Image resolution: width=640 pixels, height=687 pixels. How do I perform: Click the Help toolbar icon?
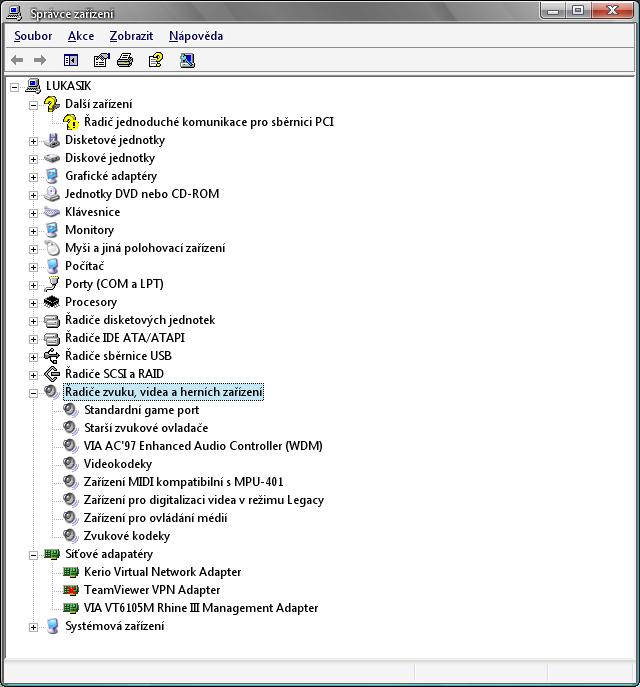pos(156,60)
